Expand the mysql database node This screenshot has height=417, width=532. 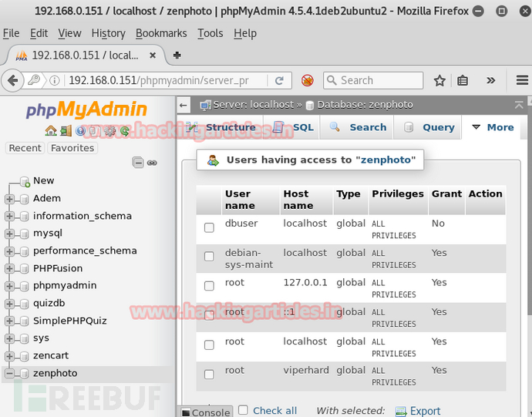point(9,234)
